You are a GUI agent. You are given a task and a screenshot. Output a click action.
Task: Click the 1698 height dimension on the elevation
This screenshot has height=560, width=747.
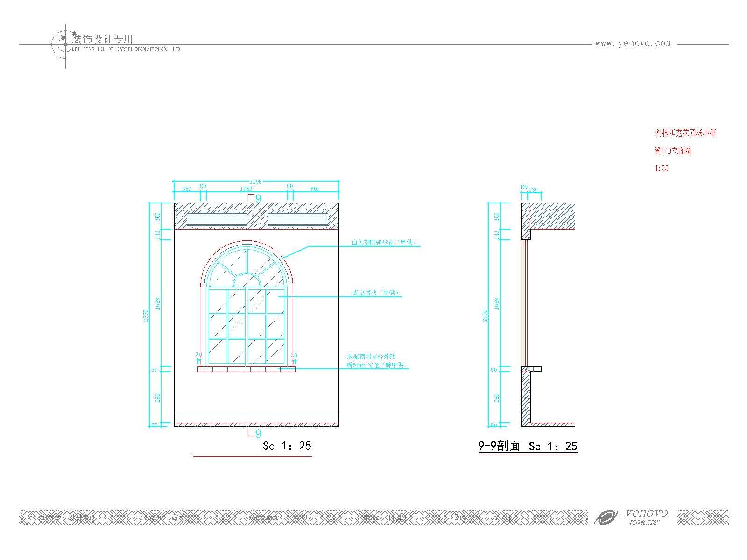(x=158, y=304)
